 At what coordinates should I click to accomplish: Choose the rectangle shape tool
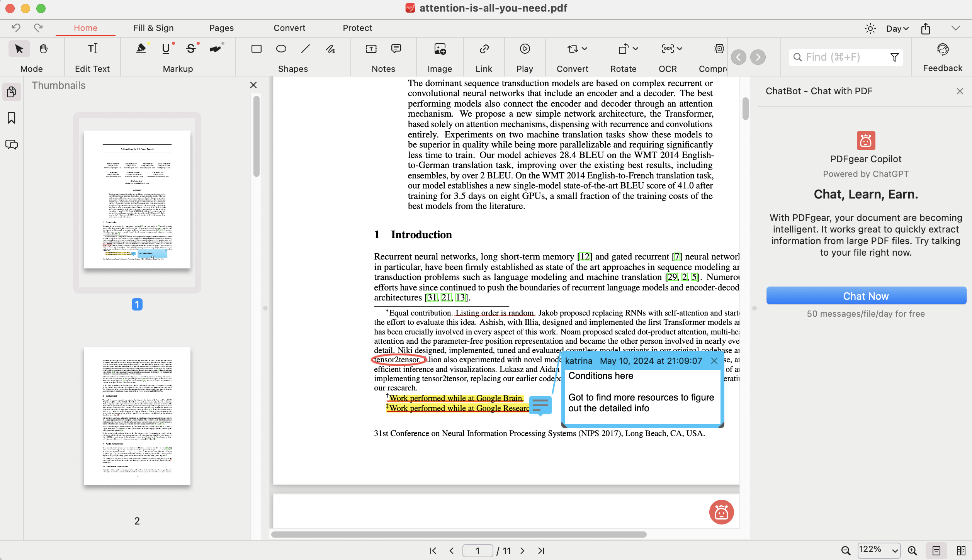tap(257, 49)
